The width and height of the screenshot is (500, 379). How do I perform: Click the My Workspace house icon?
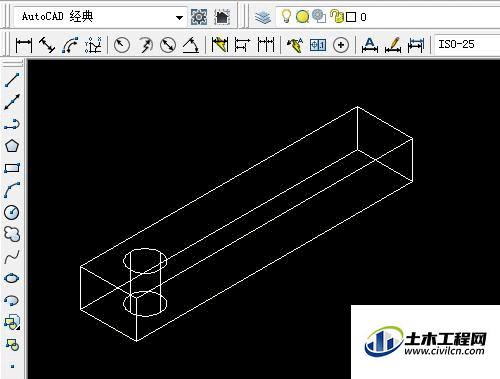[x=222, y=17]
